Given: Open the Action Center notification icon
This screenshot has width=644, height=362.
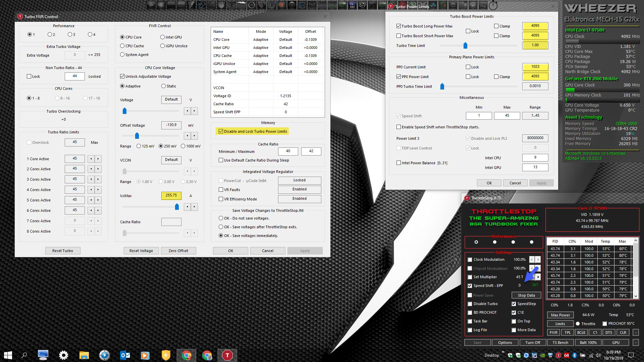Looking at the screenshot, I should coord(631,355).
